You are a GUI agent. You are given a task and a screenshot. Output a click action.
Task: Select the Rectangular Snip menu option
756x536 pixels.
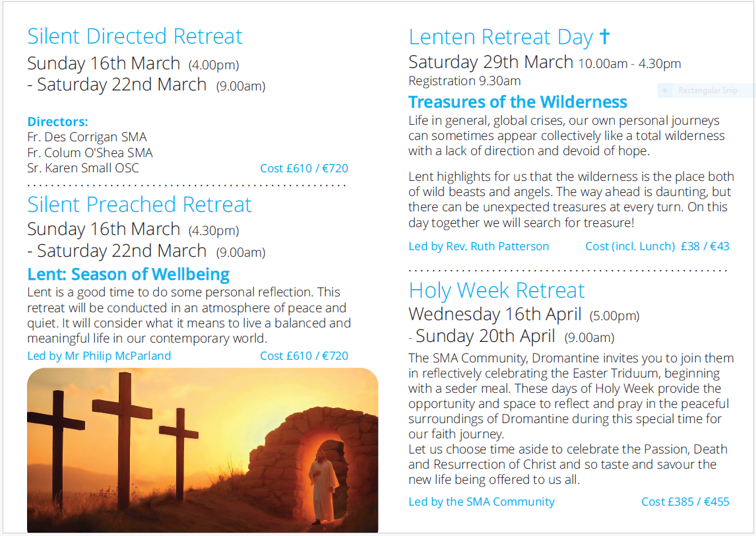pyautogui.click(x=707, y=90)
